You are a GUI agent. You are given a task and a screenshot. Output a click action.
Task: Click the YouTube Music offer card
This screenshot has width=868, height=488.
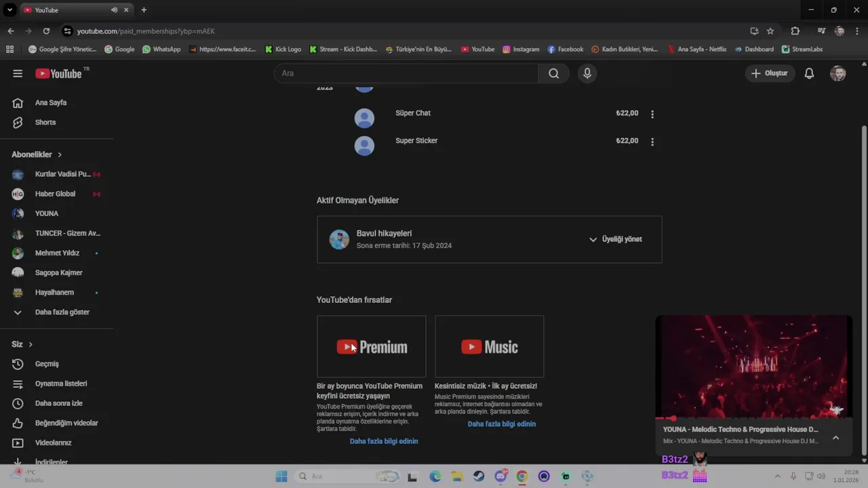[x=490, y=346]
